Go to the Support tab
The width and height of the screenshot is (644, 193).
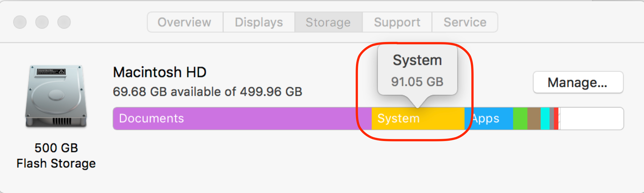(397, 22)
